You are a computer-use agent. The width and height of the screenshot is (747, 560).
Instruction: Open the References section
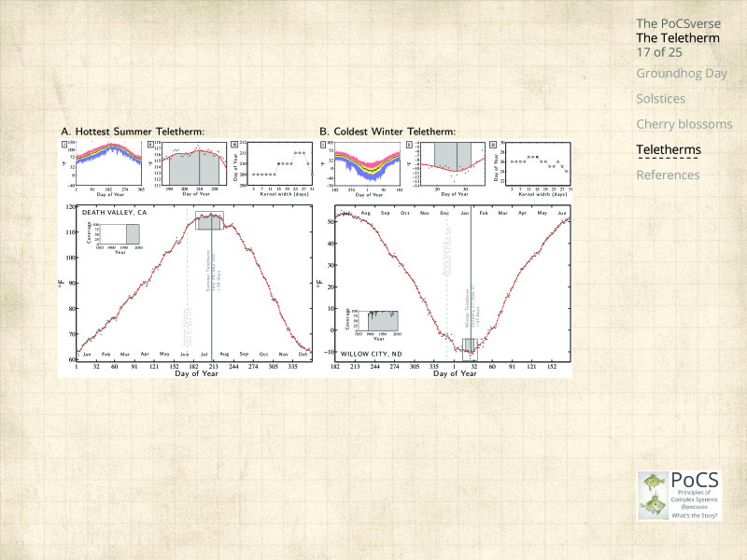(667, 175)
